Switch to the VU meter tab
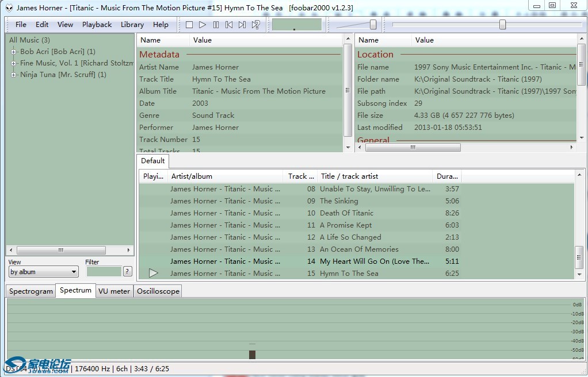 point(114,291)
